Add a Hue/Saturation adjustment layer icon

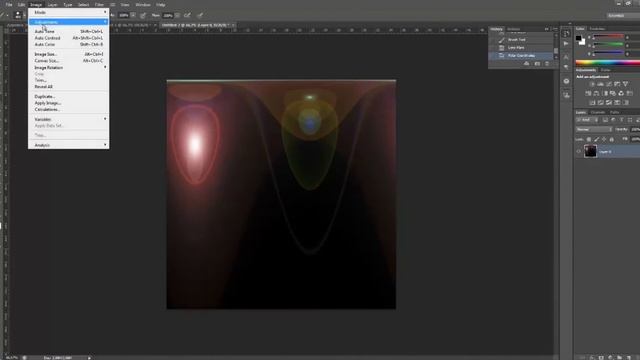click(x=588, y=93)
